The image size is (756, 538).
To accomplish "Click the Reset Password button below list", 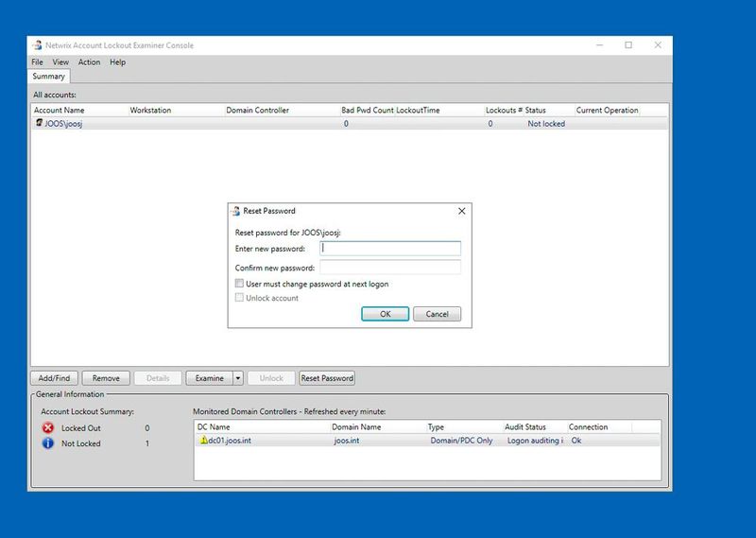I will click(x=327, y=378).
